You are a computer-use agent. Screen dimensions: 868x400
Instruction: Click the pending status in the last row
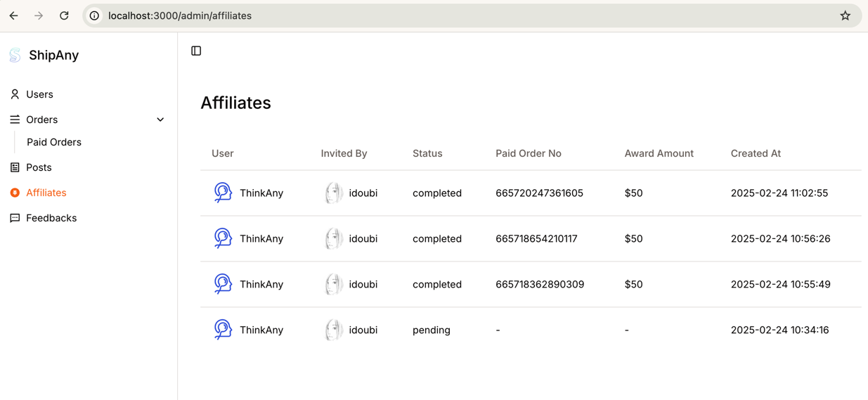pos(431,330)
